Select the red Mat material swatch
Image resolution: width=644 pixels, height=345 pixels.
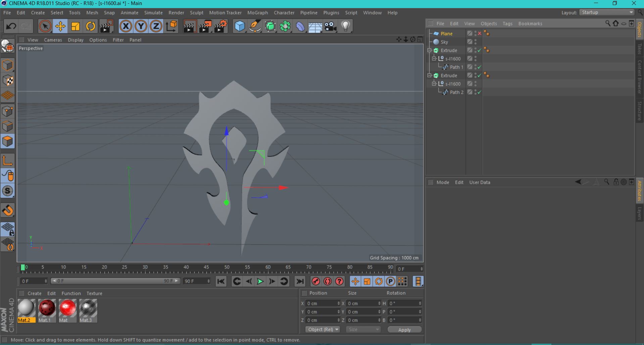pyautogui.click(x=67, y=308)
